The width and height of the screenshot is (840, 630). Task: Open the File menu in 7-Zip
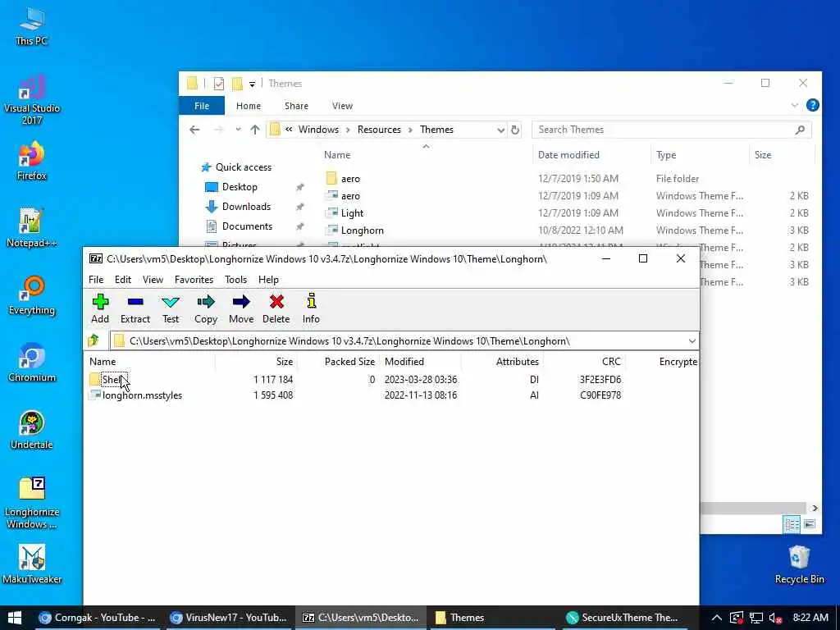96,280
